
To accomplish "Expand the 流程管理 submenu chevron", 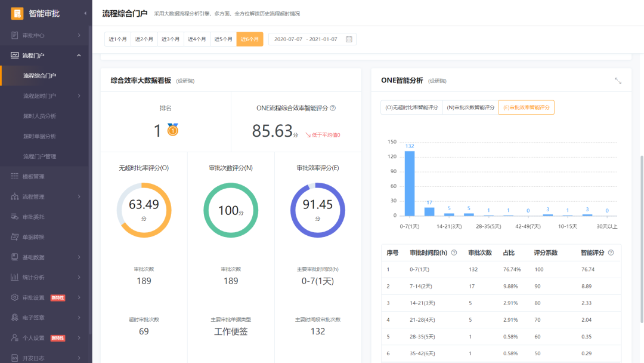I will pyautogui.click(x=79, y=196).
